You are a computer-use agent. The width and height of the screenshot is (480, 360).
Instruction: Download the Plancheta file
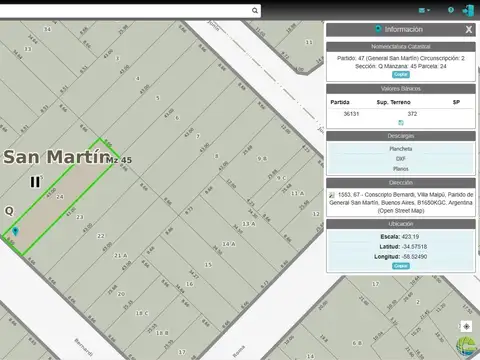(x=401, y=149)
